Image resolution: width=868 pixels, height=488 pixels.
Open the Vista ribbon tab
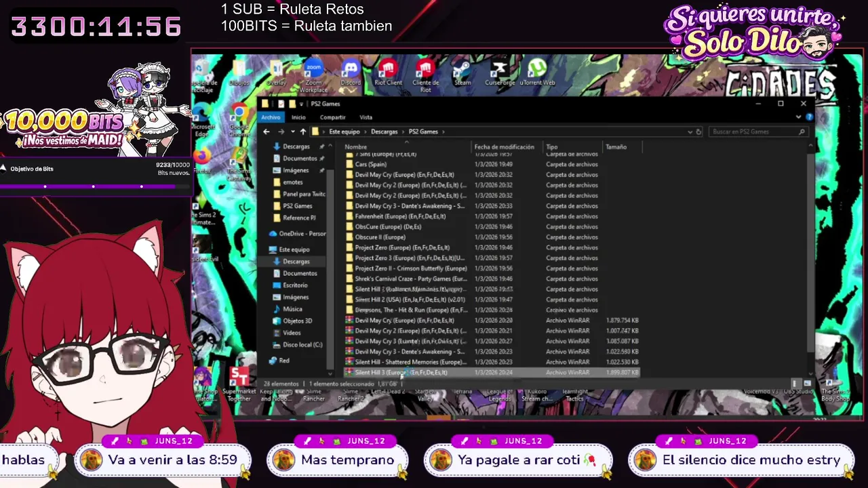tap(366, 117)
